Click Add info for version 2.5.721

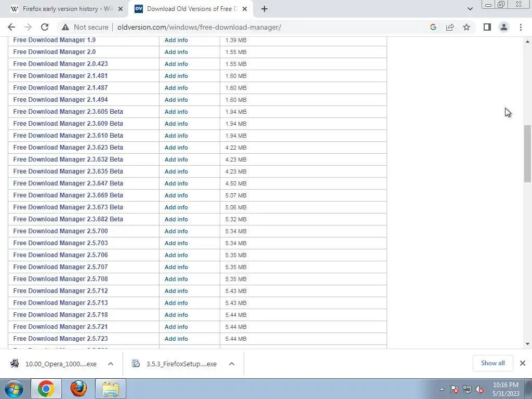(x=176, y=327)
